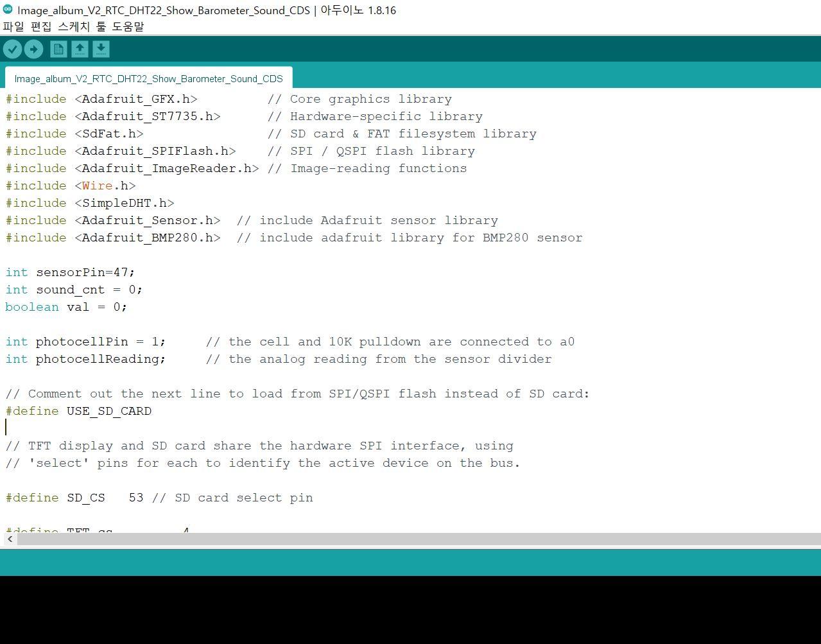Viewport: 821px width, 644px height.
Task: Click on '#include <Adafruit_ImageReader.h>' text
Action: [132, 168]
